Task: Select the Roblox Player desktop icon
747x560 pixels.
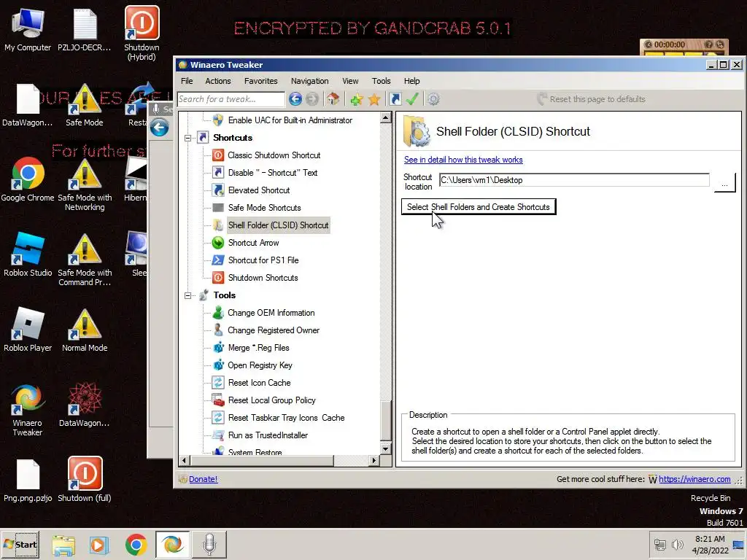Action: tap(28, 330)
